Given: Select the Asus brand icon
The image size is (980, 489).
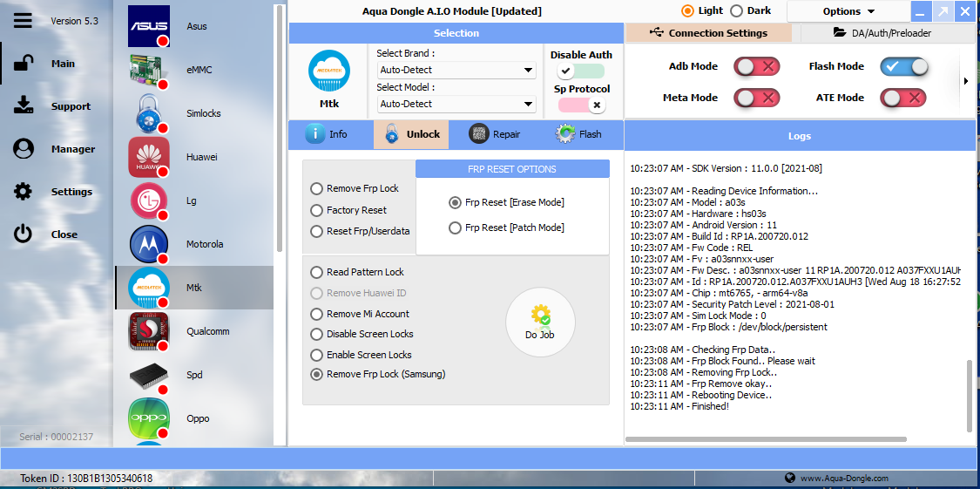Looking at the screenshot, I should click(x=149, y=26).
